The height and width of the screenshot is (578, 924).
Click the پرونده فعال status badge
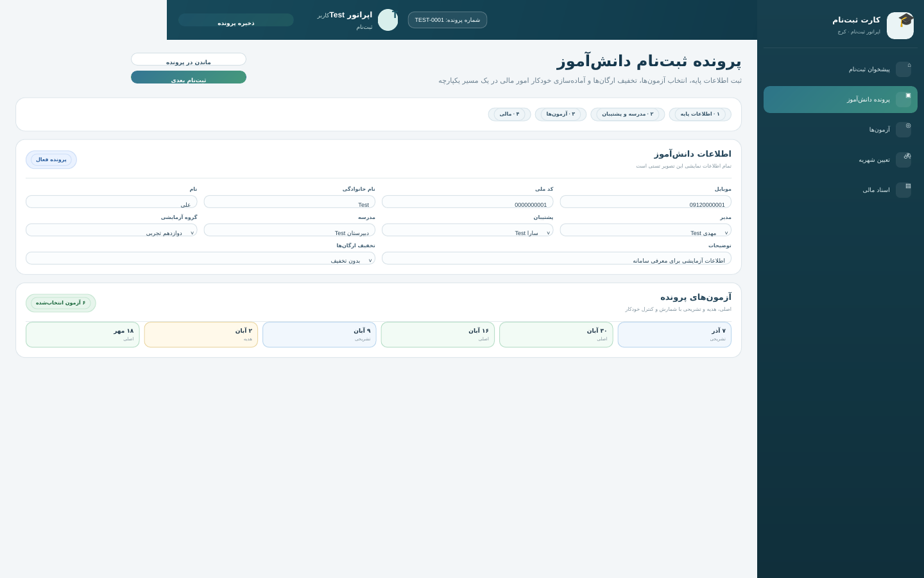coord(51,160)
